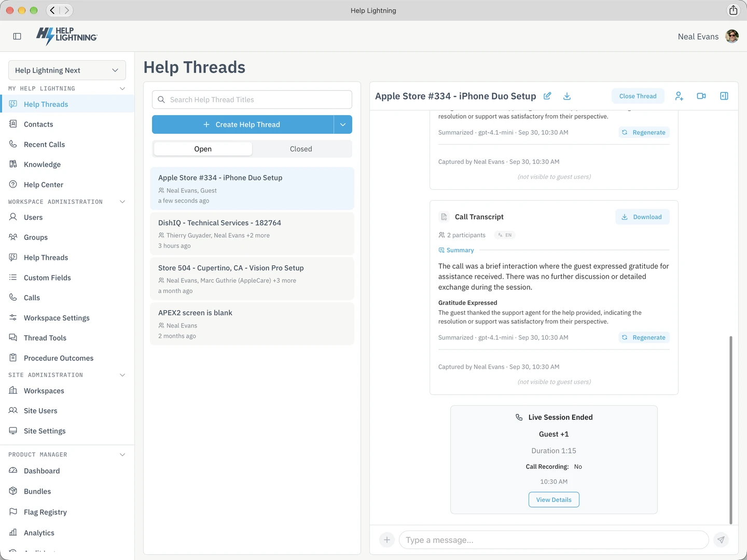This screenshot has height=560, width=747.
Task: Open Help Center in the sidebar
Action: [x=67, y=185]
